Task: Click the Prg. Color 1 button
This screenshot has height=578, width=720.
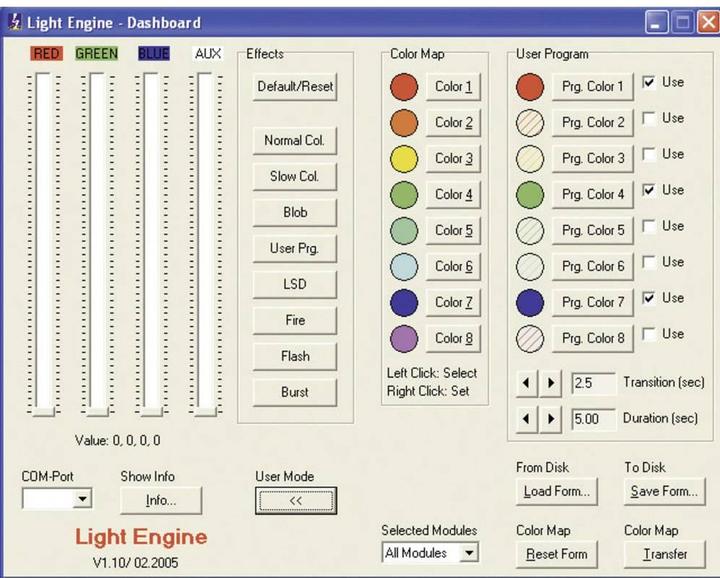Action: click(x=592, y=87)
